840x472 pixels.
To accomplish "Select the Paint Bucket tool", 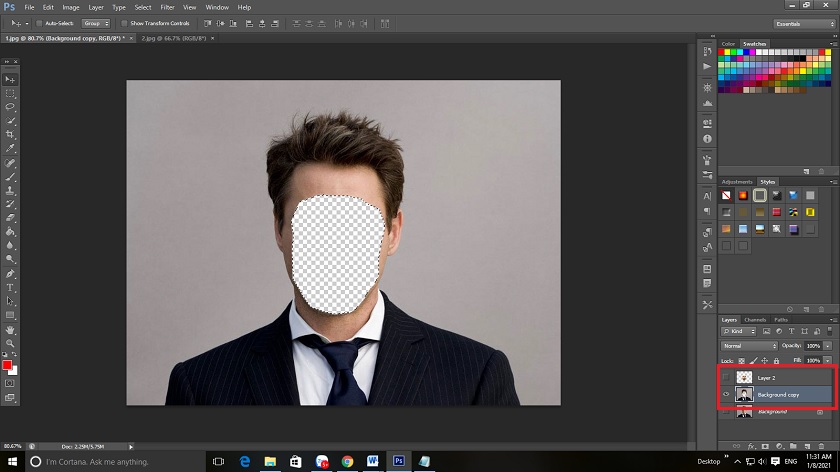I will (10, 232).
